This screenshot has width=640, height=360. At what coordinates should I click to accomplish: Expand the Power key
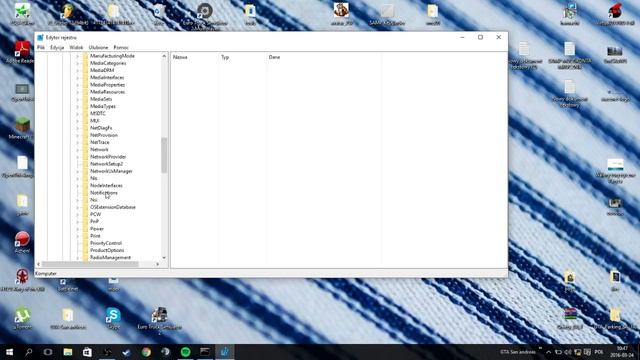[x=78, y=229]
